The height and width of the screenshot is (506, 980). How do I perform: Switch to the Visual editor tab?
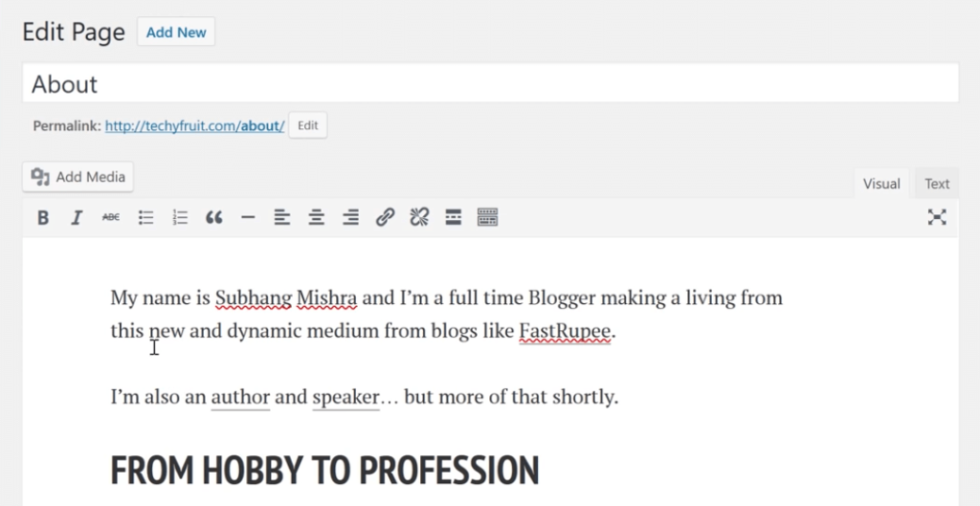click(x=881, y=184)
